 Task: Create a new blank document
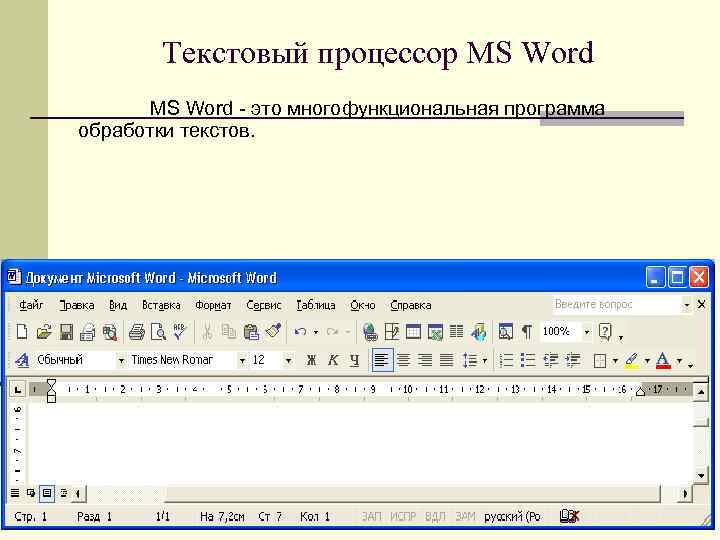click(x=22, y=332)
